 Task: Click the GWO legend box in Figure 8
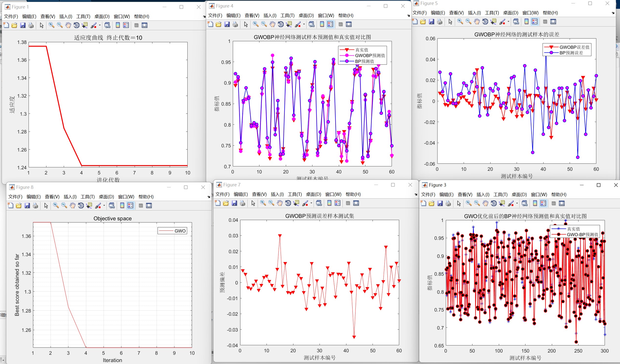coord(172,231)
